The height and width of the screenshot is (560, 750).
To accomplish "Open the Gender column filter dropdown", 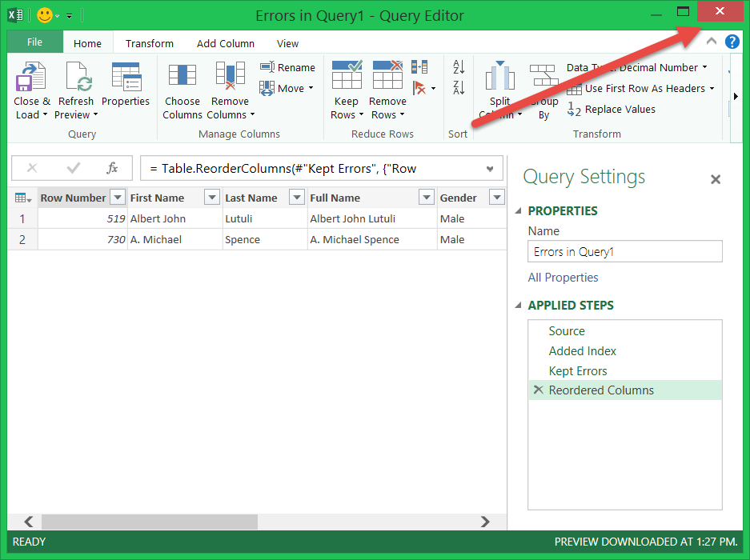I will [496, 198].
